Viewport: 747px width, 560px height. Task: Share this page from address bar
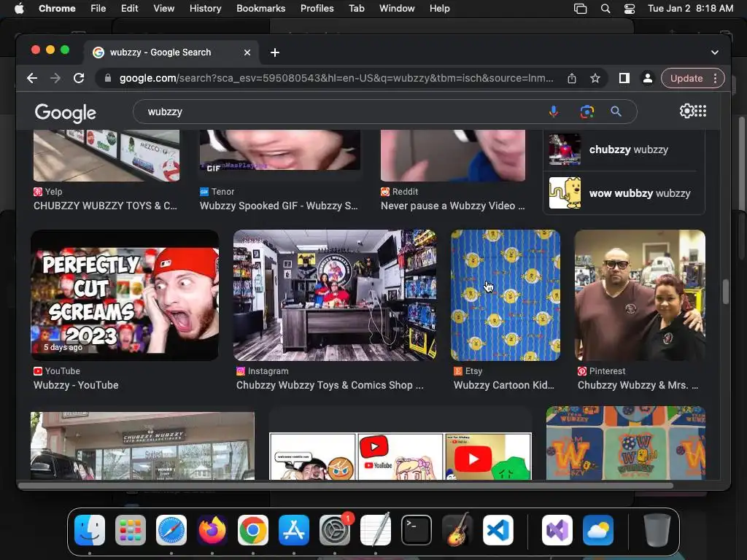(x=572, y=78)
